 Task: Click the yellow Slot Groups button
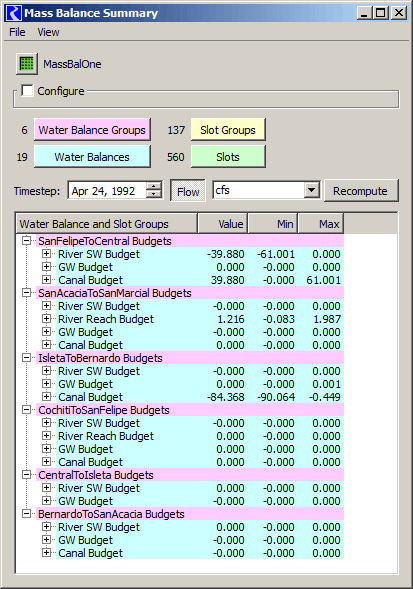(228, 130)
